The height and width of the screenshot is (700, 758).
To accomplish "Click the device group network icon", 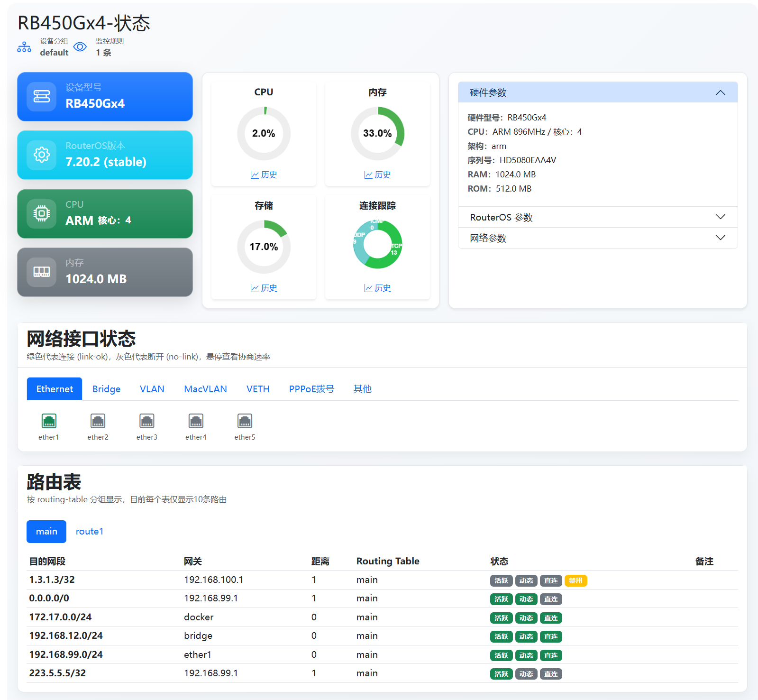I will pyautogui.click(x=24, y=47).
